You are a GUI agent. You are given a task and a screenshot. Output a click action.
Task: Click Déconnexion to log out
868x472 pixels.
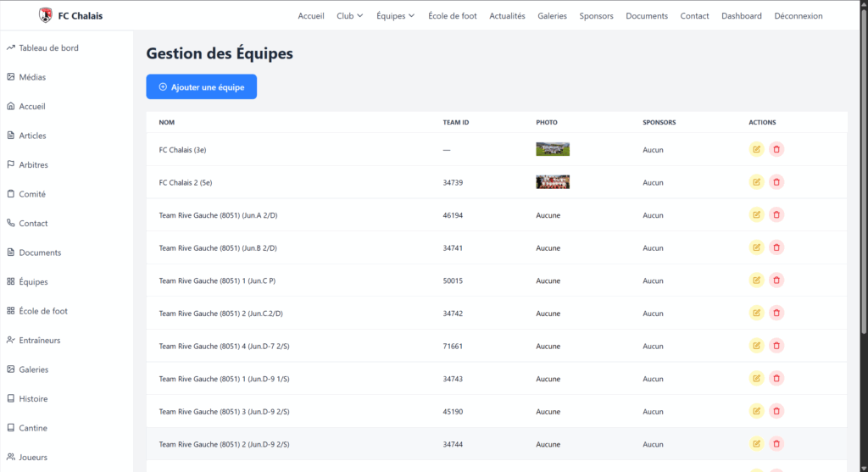pyautogui.click(x=798, y=15)
